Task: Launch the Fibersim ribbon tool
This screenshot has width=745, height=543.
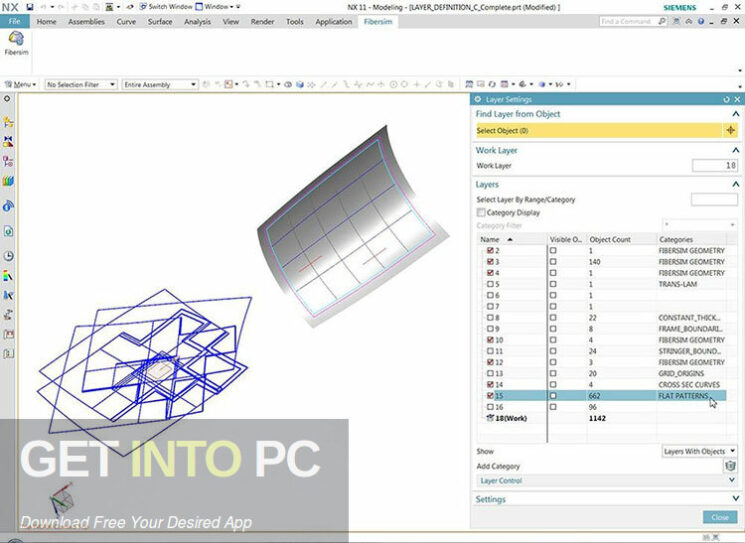Action: coord(16,43)
